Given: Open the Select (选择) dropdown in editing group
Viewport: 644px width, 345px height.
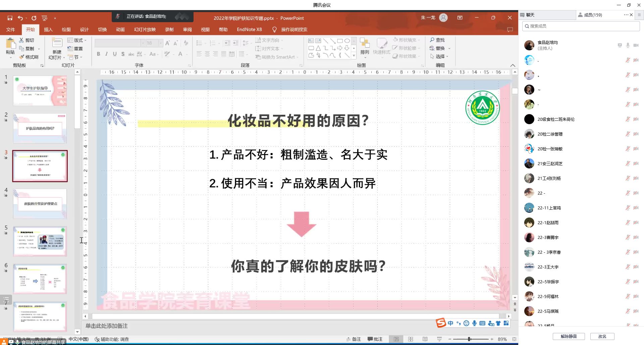Looking at the screenshot, I should coord(439,56).
